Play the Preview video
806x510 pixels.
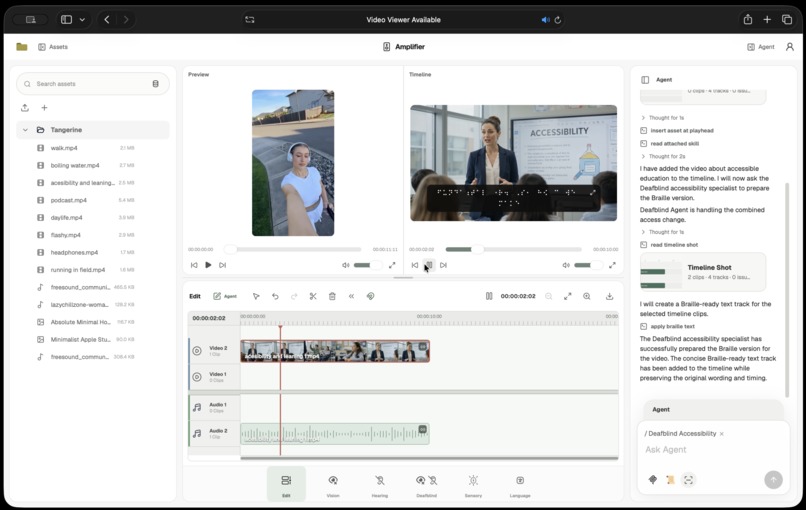(208, 265)
